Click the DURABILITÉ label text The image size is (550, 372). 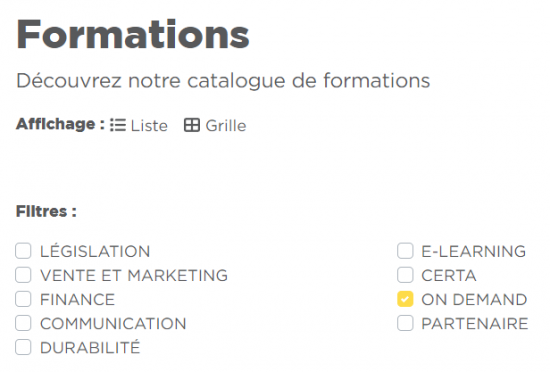tap(90, 347)
